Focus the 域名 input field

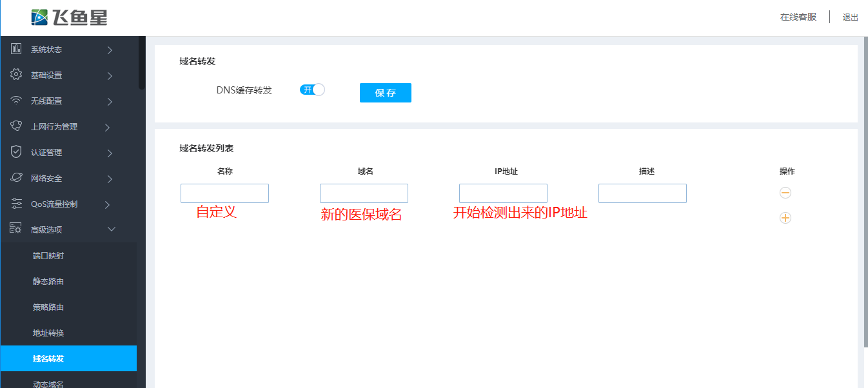[364, 193]
